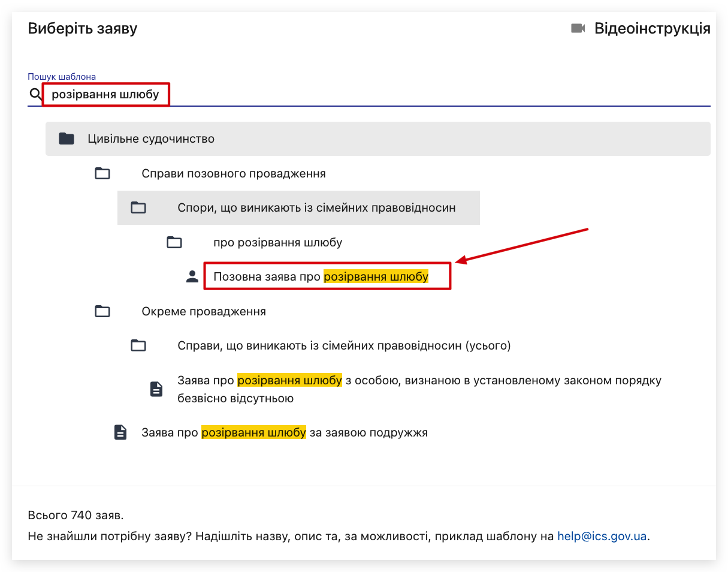Screen dimensions: 728x572
Task: Open the Відеоінструкція link text
Action: point(652,28)
